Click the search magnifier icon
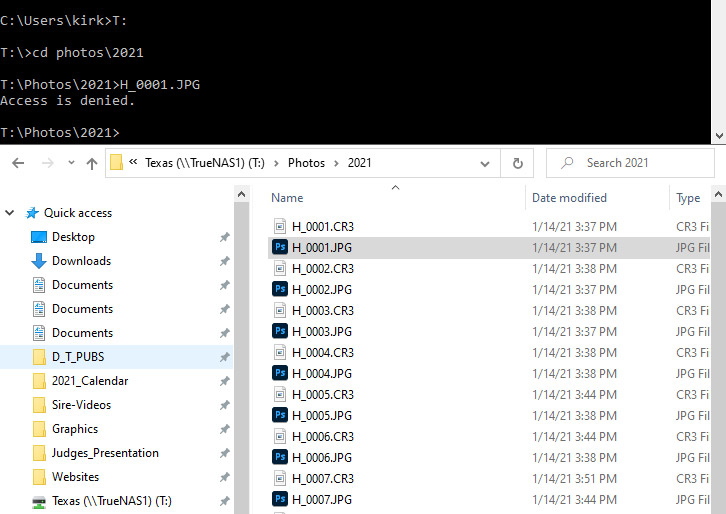 (x=567, y=163)
